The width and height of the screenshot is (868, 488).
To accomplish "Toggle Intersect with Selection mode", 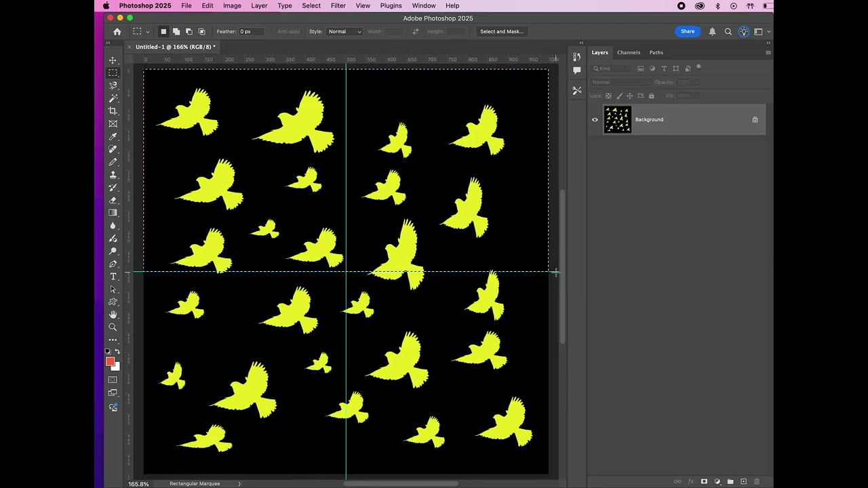I will pyautogui.click(x=201, y=31).
